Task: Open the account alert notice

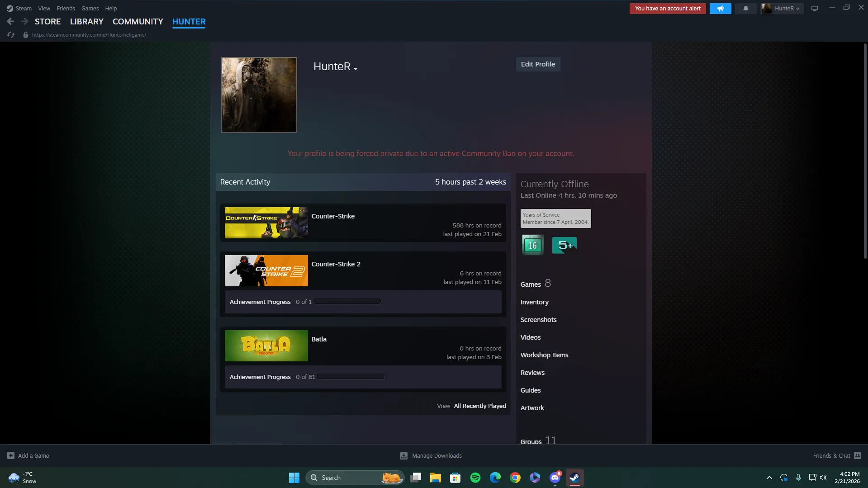Action: click(x=668, y=8)
